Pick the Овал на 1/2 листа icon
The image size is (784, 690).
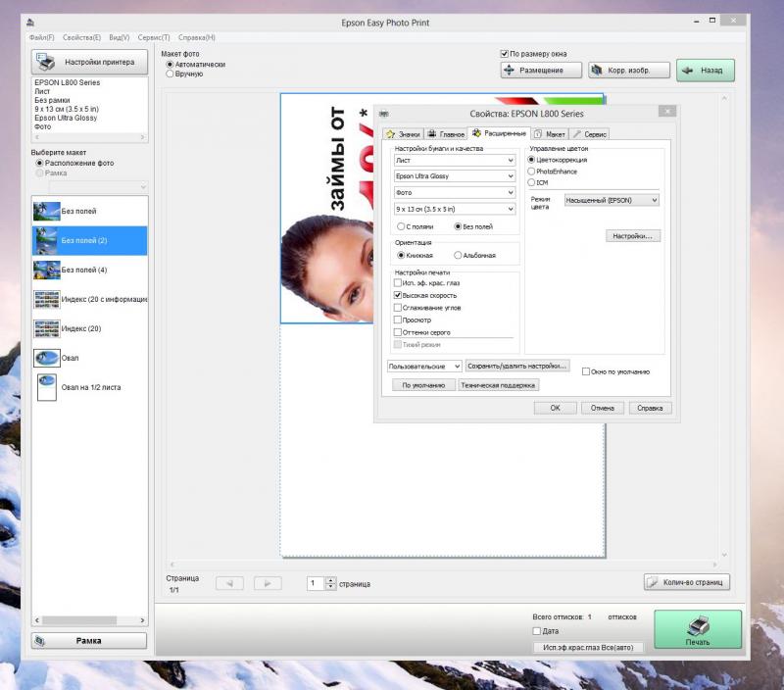coord(47,387)
